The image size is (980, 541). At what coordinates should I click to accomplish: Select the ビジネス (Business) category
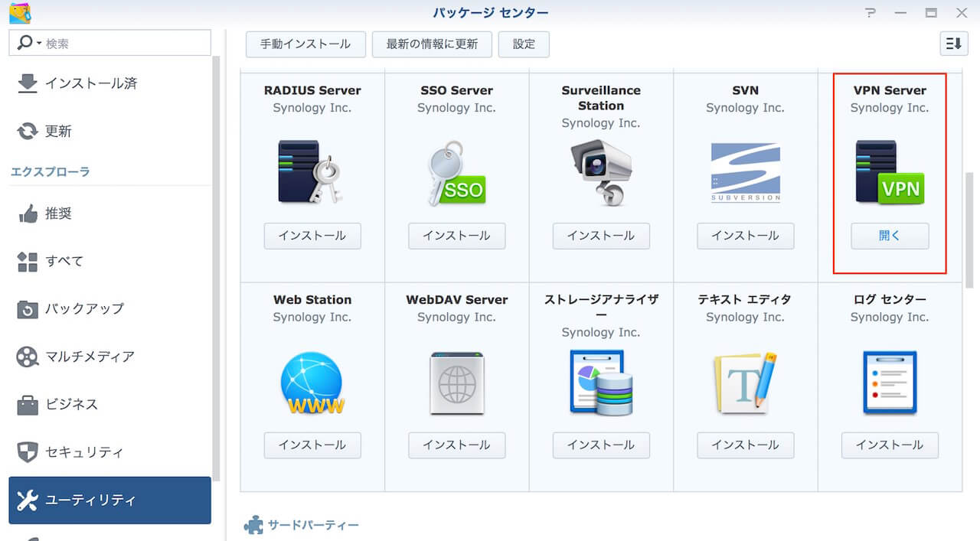click(109, 404)
